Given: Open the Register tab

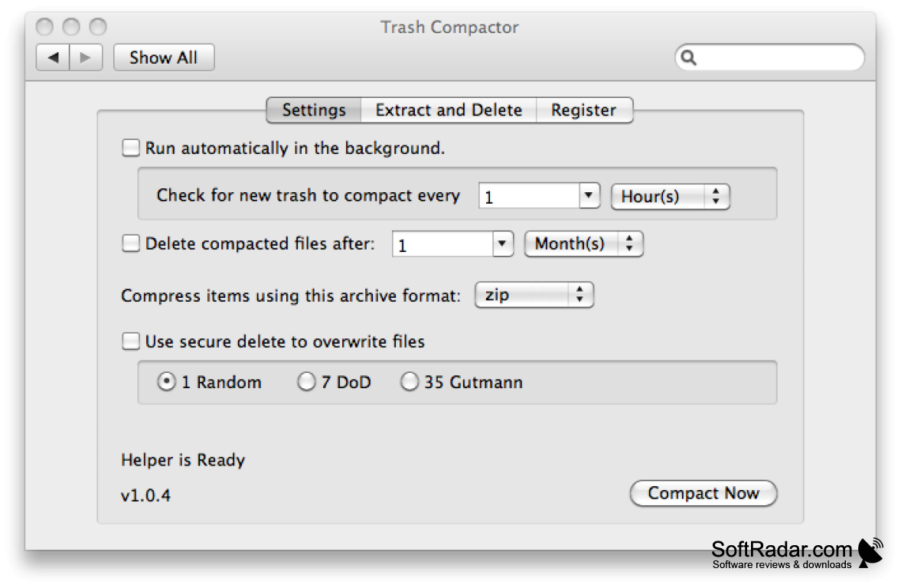Looking at the screenshot, I should (584, 109).
